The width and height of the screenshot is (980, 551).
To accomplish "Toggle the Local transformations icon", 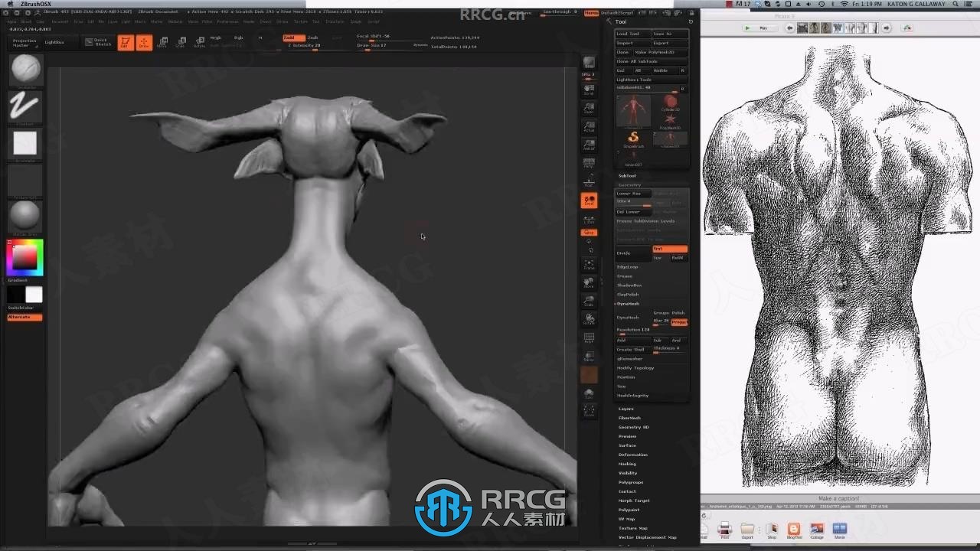I will pyautogui.click(x=589, y=201).
